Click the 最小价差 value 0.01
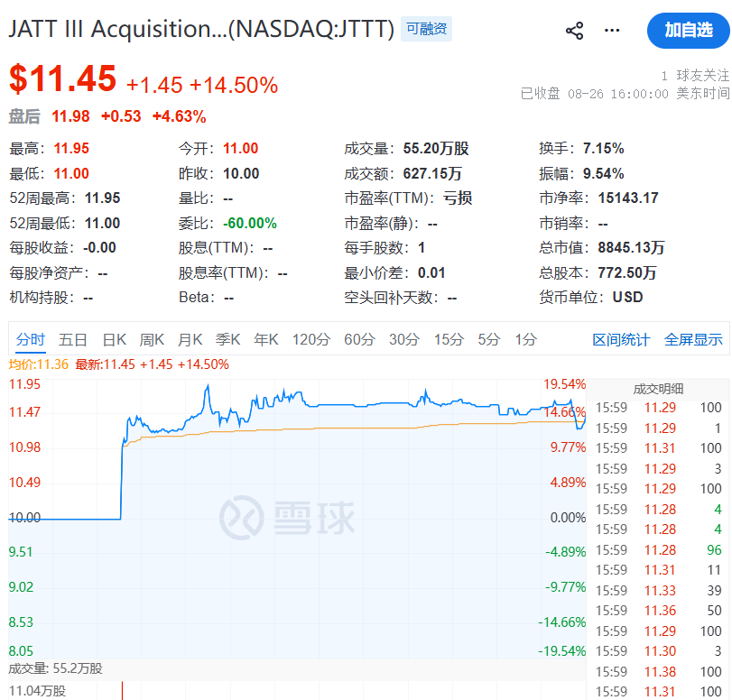Screen dimensions: 732x700 [431, 272]
